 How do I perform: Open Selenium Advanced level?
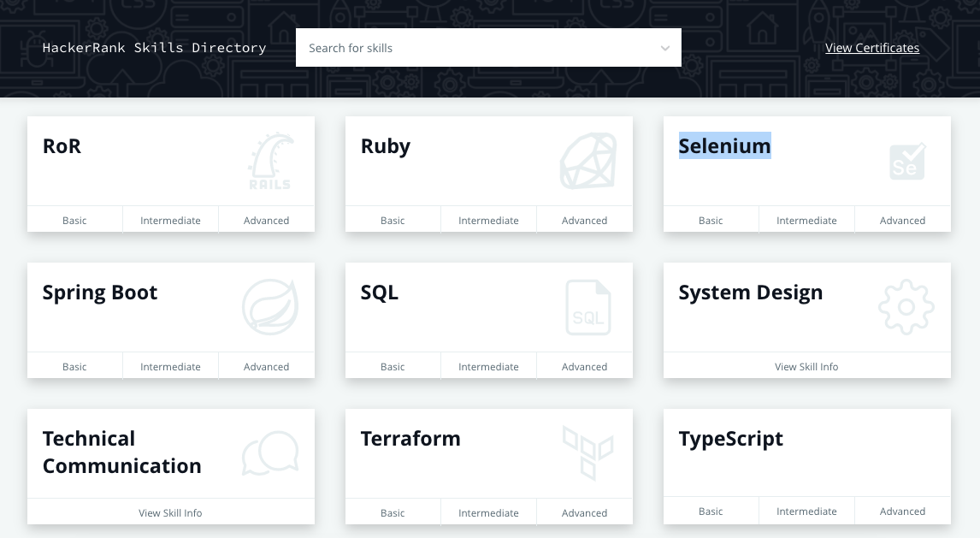point(902,220)
